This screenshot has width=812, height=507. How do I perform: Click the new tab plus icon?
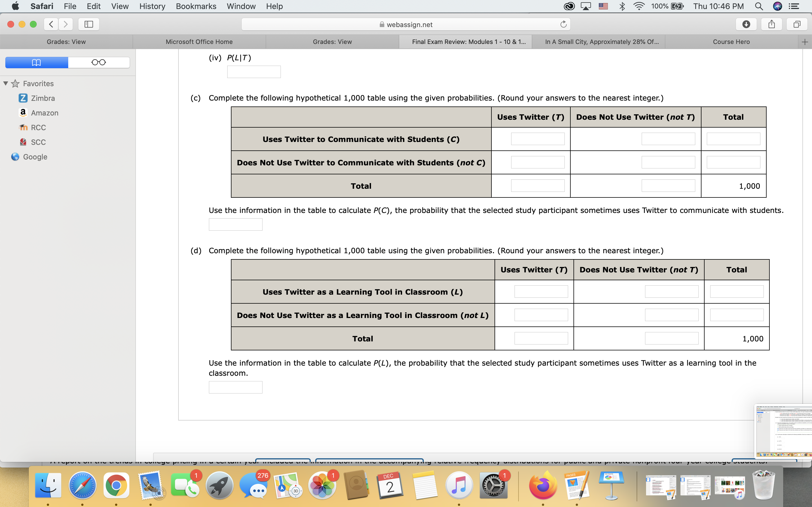coord(805,42)
